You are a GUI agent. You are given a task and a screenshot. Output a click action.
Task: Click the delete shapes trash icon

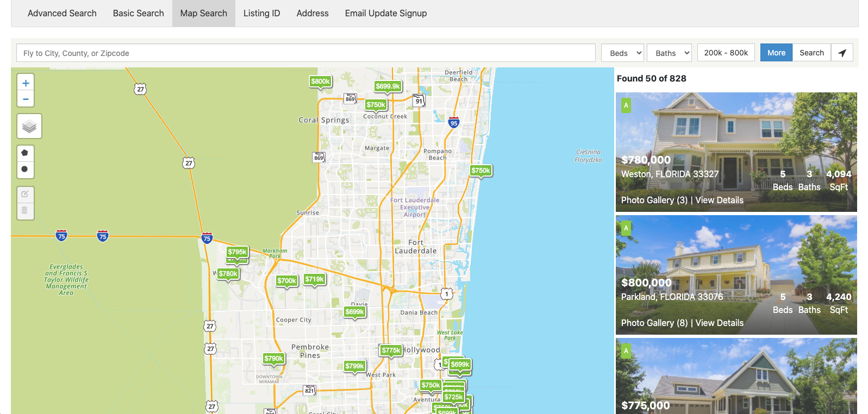(x=25, y=211)
